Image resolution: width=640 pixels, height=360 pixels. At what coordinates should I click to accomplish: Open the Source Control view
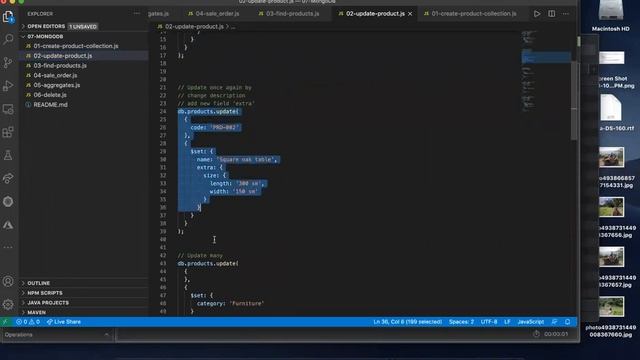tap(8, 62)
